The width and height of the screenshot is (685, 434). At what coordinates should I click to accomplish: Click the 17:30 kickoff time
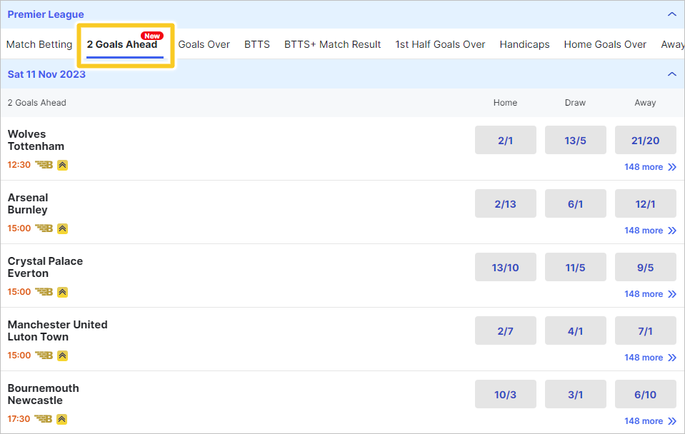19,419
